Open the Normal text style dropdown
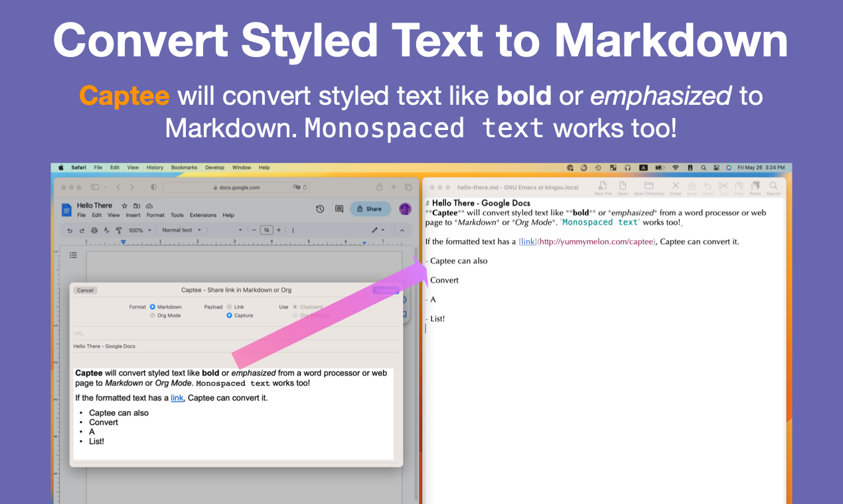Viewport: 843px width, 504px height. (181, 230)
